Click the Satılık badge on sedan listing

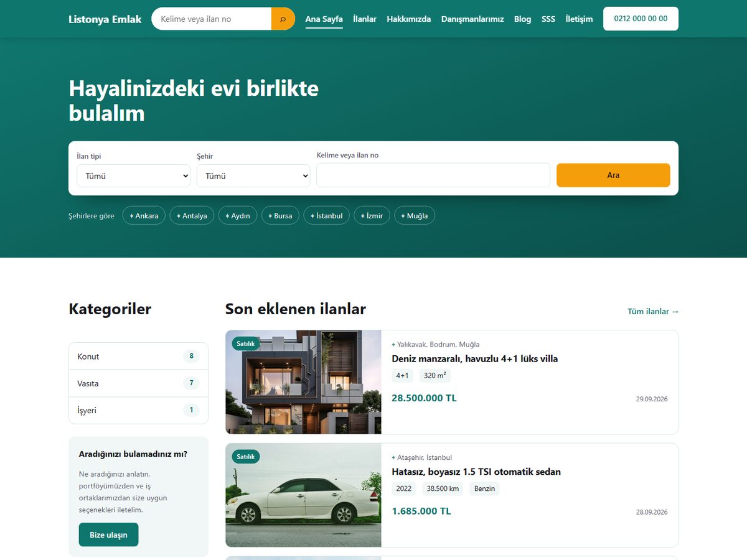pos(246,457)
